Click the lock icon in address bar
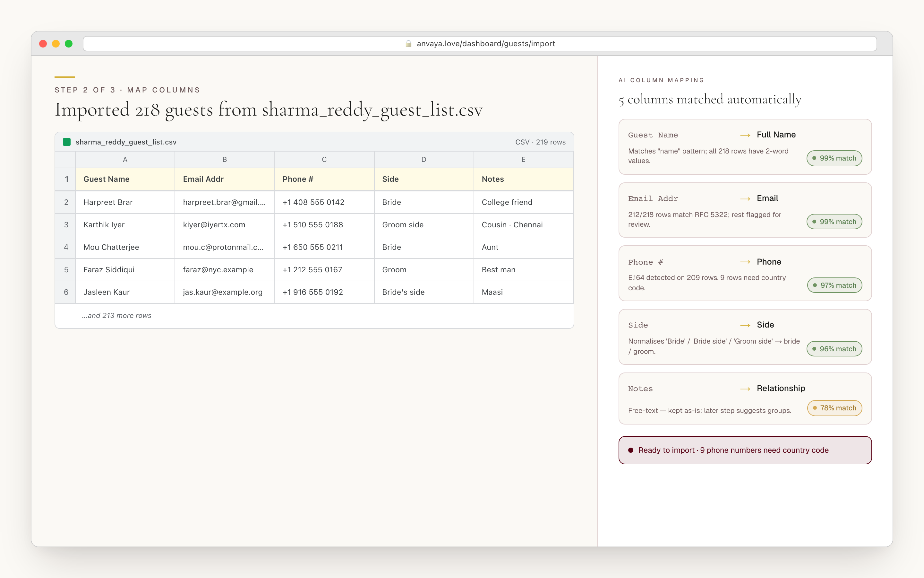This screenshot has width=924, height=578. pos(408,44)
